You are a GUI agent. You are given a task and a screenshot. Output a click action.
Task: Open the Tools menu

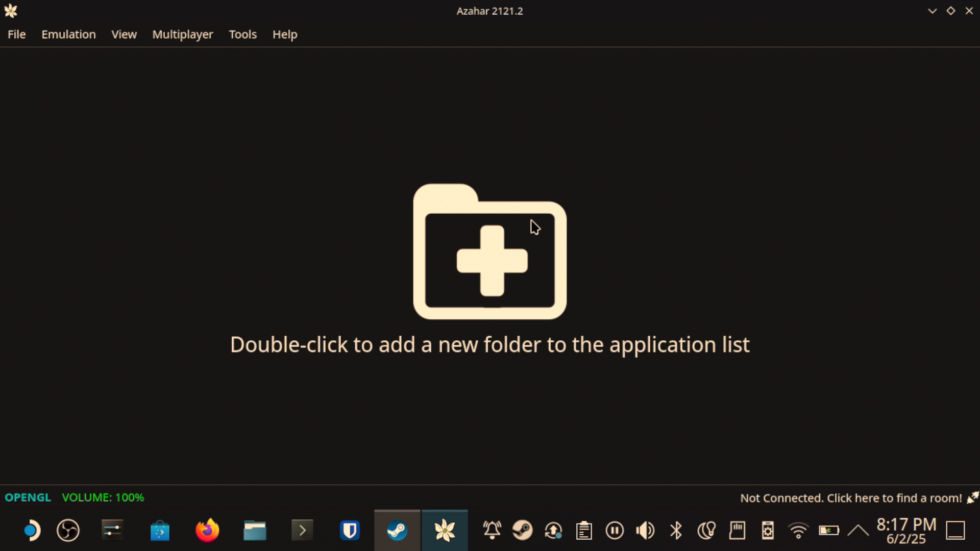[x=242, y=34]
